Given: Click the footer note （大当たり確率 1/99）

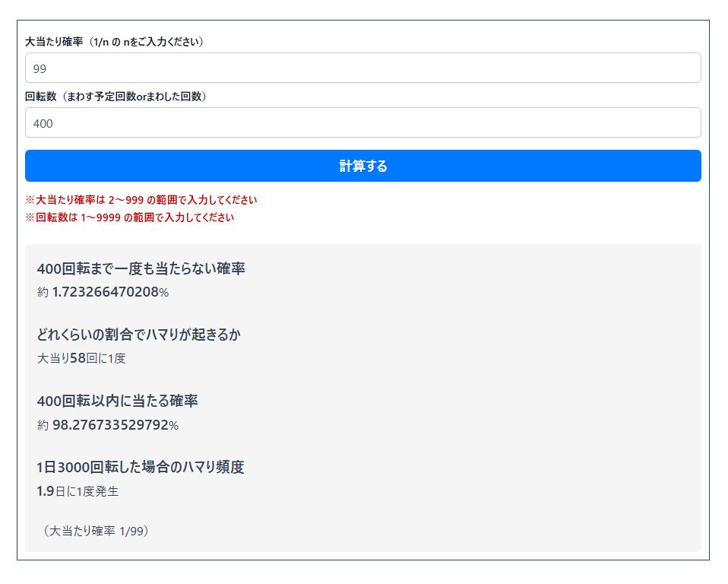Looking at the screenshot, I should click(x=96, y=531).
